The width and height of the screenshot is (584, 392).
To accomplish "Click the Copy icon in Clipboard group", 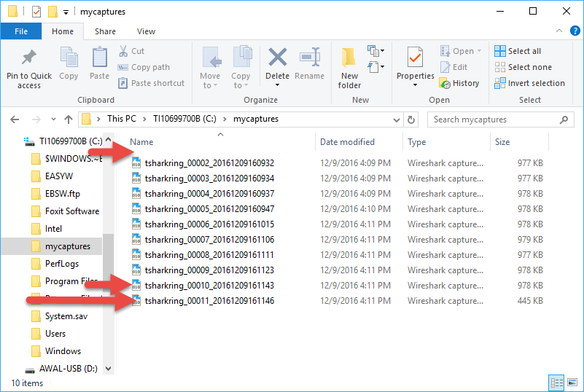I will [69, 58].
